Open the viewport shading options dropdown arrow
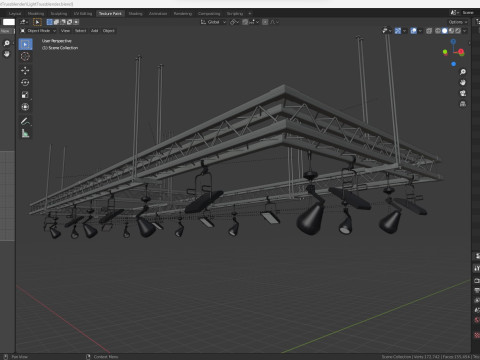Screen dimensions: 480x360 pos(465,31)
